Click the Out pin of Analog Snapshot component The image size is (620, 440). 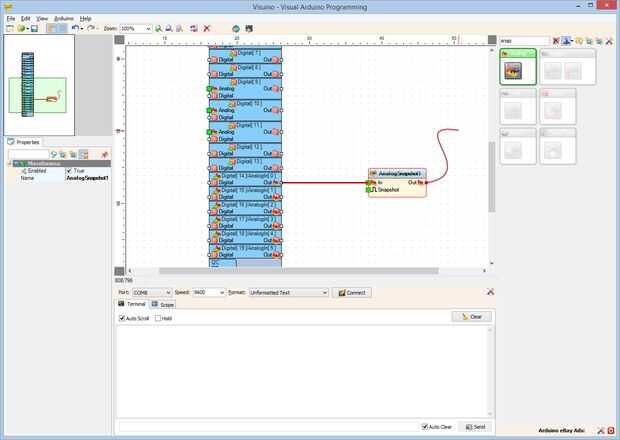(426, 183)
